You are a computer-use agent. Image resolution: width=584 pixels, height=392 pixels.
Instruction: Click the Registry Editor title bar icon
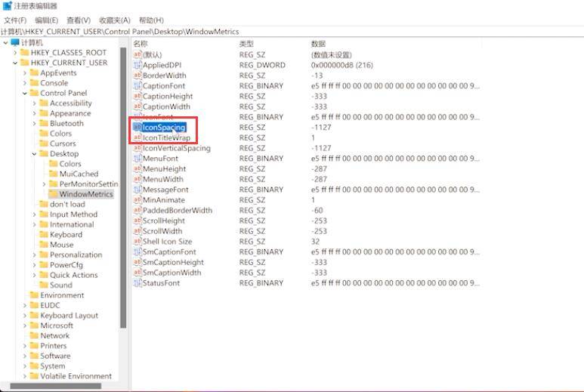(7, 6)
